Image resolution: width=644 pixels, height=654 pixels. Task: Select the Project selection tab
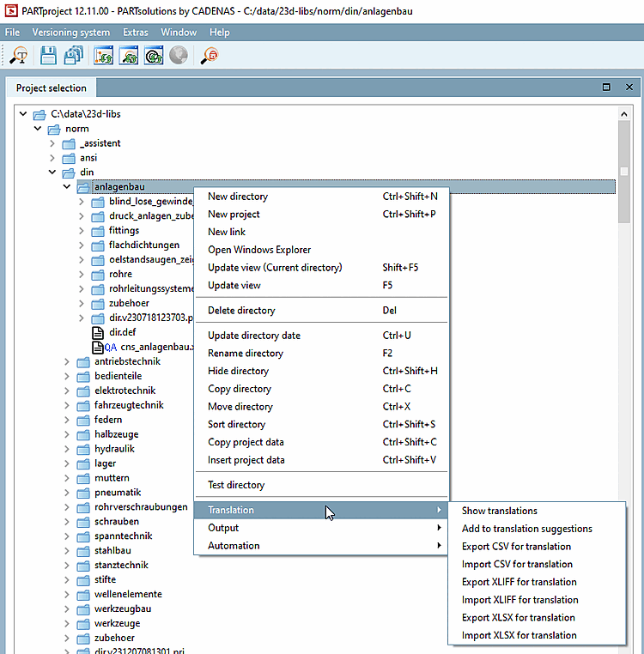[x=52, y=88]
